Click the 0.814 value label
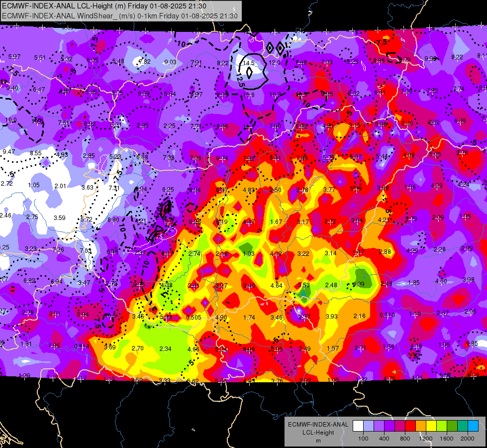This screenshot has height=448, width=487. 82,346
